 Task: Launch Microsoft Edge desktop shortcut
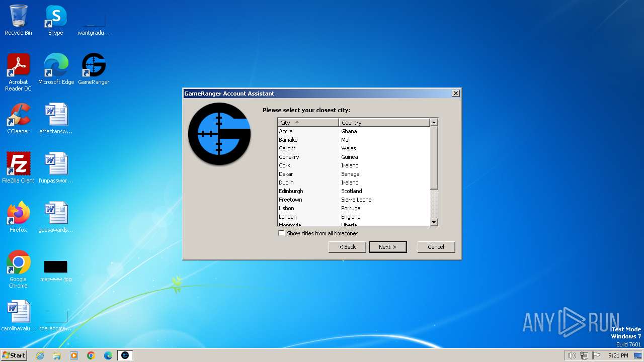tap(56, 69)
